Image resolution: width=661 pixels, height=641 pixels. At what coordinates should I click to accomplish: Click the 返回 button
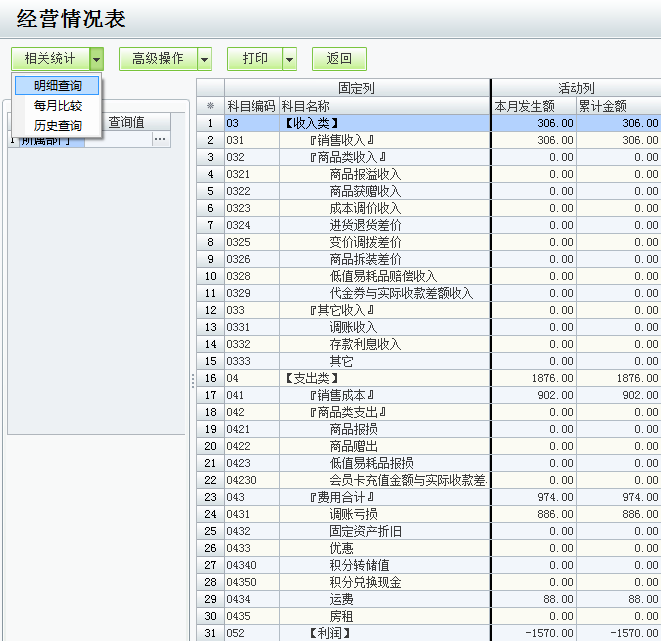[x=339, y=59]
